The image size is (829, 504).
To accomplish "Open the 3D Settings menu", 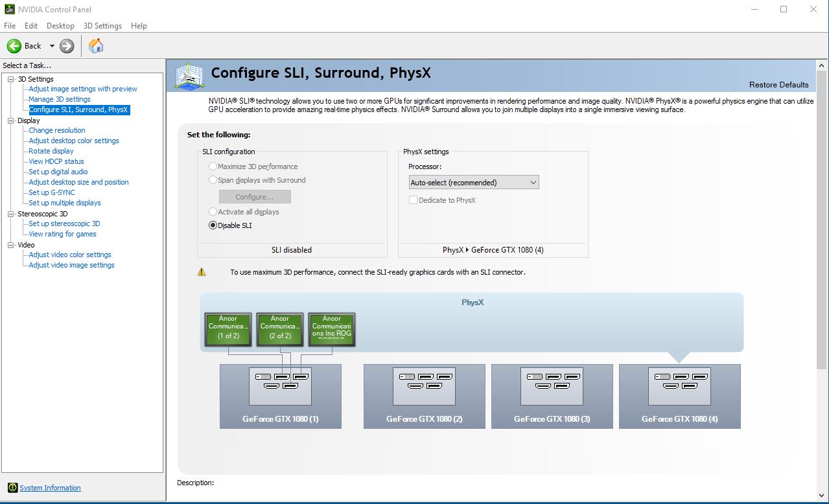I will click(102, 26).
